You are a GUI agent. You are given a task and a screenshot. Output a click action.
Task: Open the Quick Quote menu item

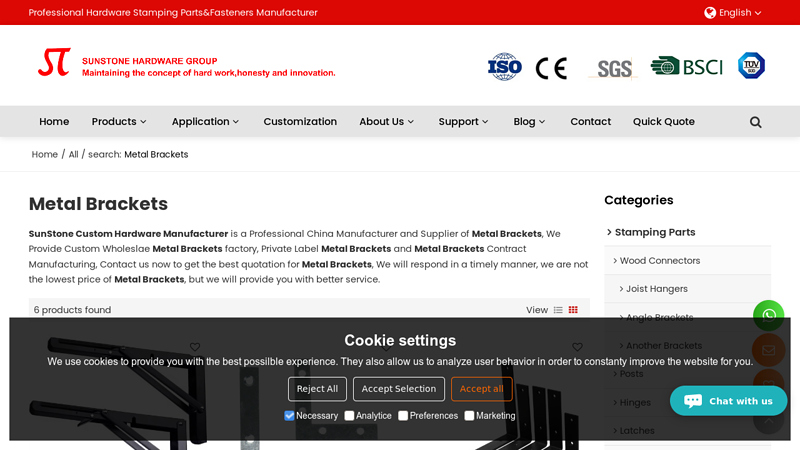click(x=664, y=121)
